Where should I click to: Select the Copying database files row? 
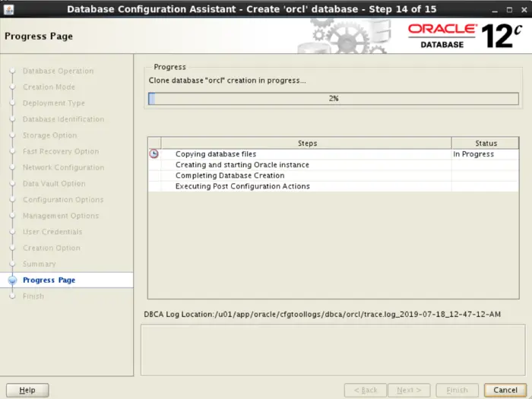[334, 154]
